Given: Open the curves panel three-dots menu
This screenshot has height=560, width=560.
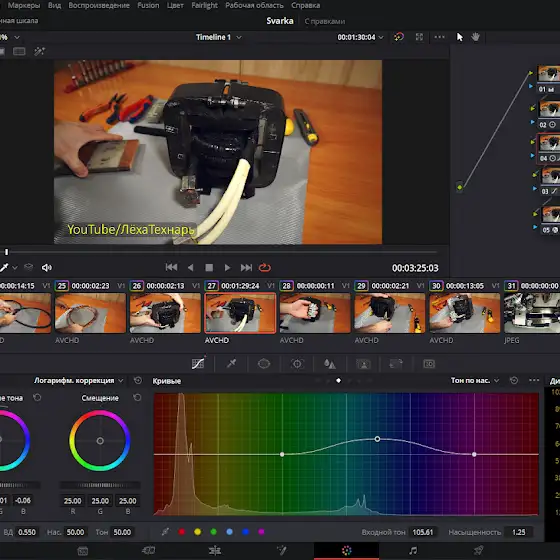Looking at the screenshot, I should coord(534,380).
